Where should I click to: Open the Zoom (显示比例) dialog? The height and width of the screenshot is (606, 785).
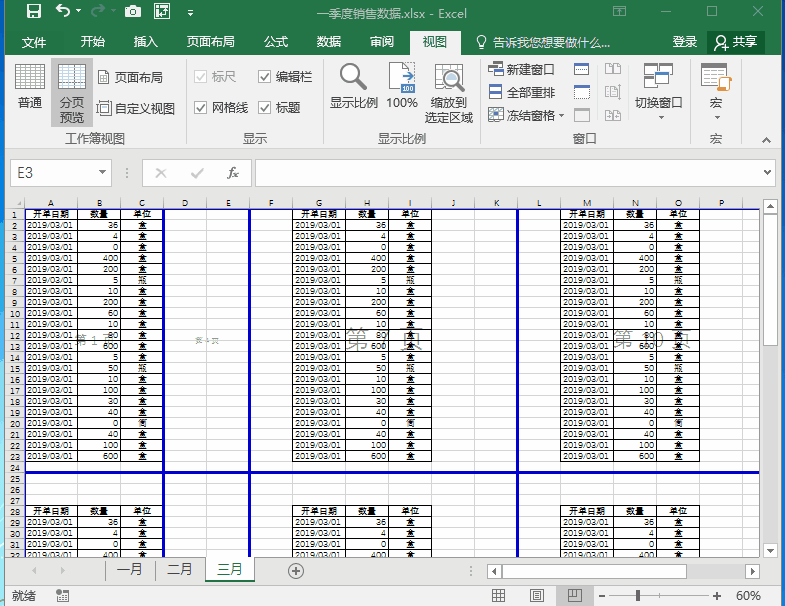click(x=353, y=88)
